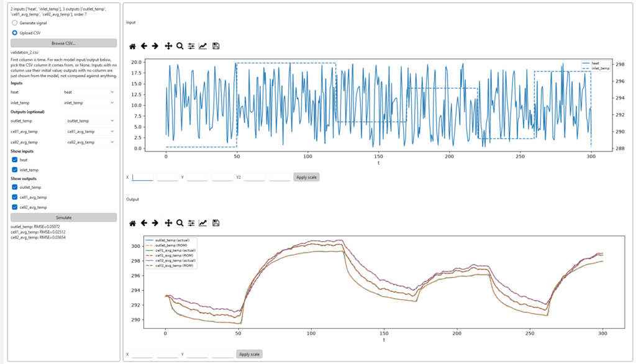636x364 pixels.
Task: Focus Output plot X minimum field
Action: pos(142,354)
